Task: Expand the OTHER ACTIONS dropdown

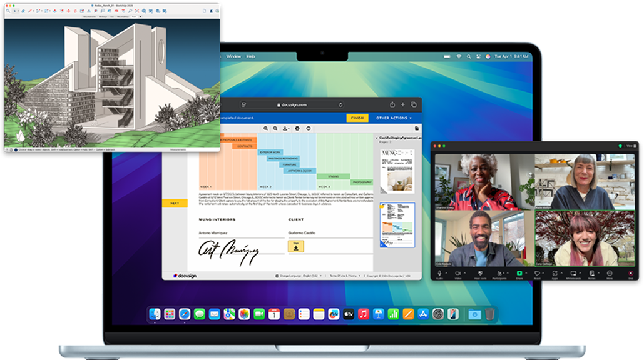Action: [394, 118]
